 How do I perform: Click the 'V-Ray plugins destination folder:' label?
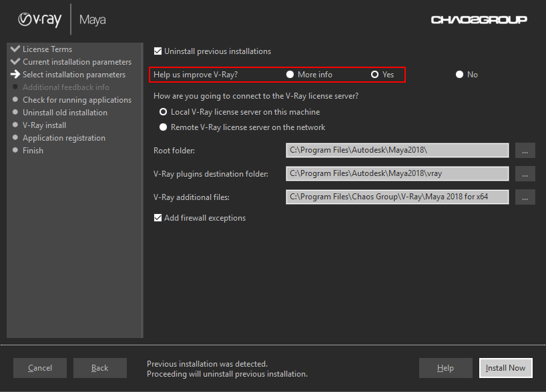pyautogui.click(x=211, y=174)
